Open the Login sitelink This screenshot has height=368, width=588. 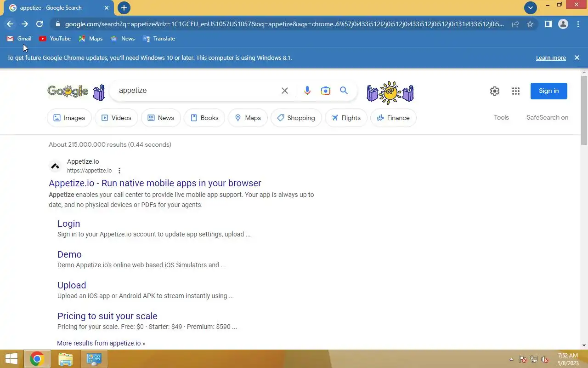tap(68, 224)
